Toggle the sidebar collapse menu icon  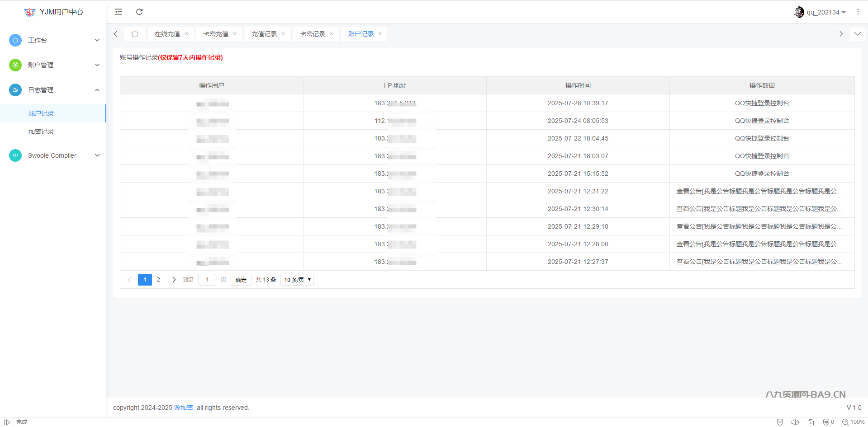point(119,12)
